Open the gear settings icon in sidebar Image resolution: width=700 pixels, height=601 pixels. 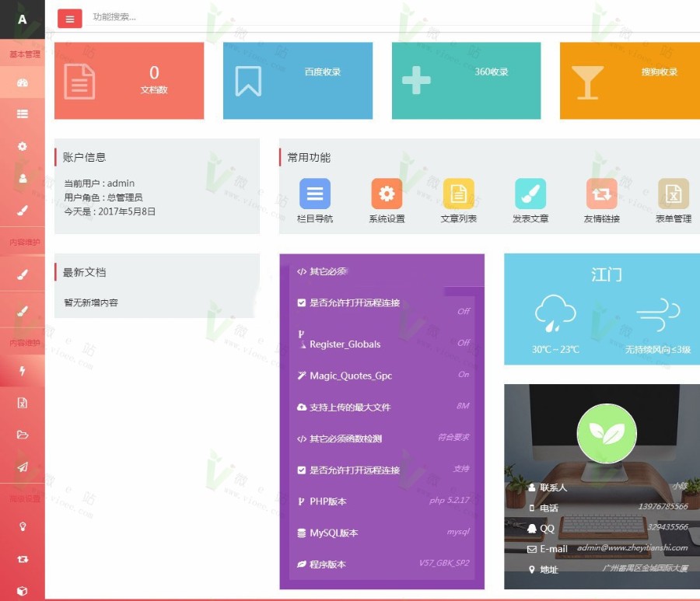coord(23,146)
